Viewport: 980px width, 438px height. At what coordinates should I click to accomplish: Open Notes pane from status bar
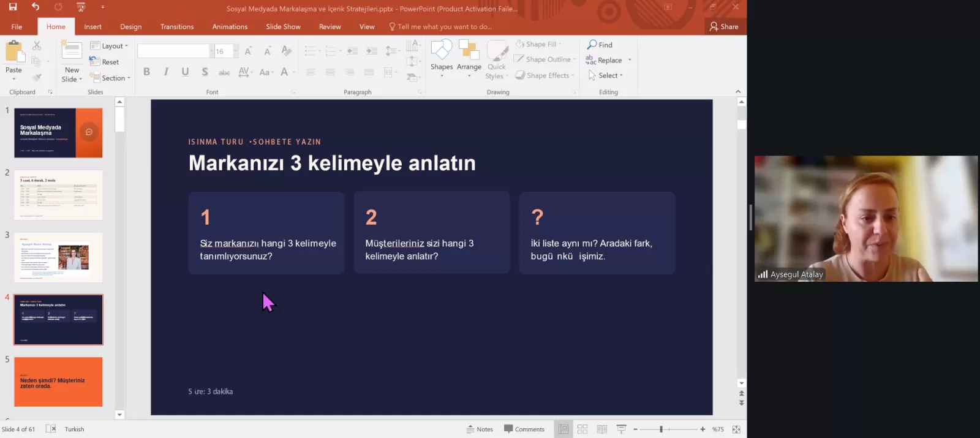pos(480,429)
